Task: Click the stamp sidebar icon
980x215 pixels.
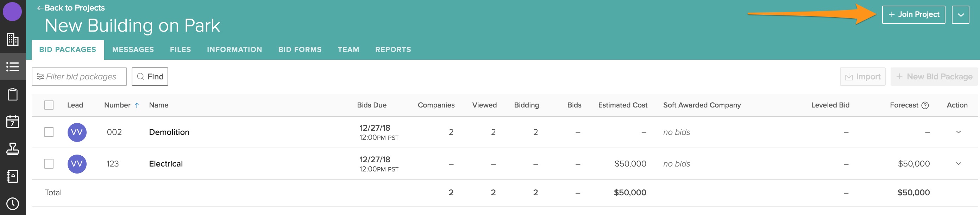Action: [13, 149]
